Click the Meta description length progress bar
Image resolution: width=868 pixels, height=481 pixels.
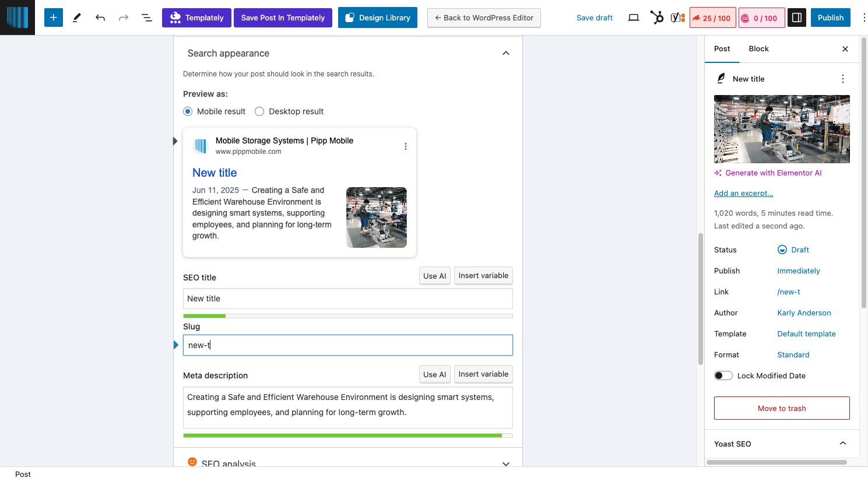(348, 436)
